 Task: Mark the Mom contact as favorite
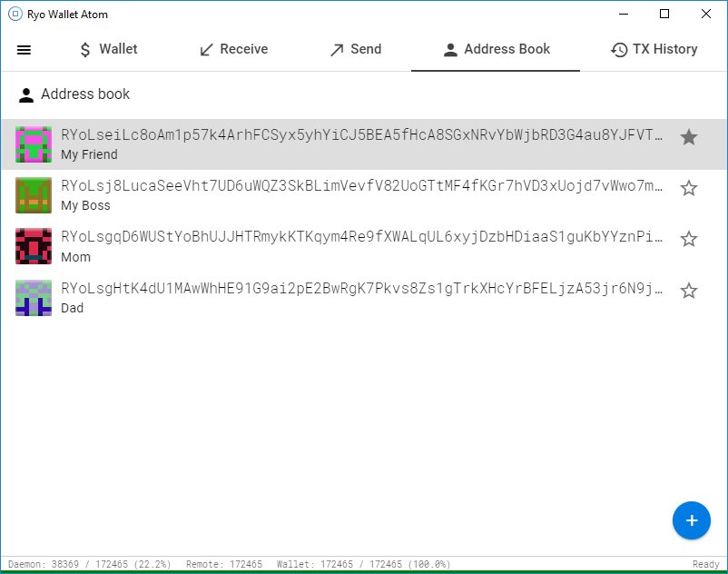689,239
